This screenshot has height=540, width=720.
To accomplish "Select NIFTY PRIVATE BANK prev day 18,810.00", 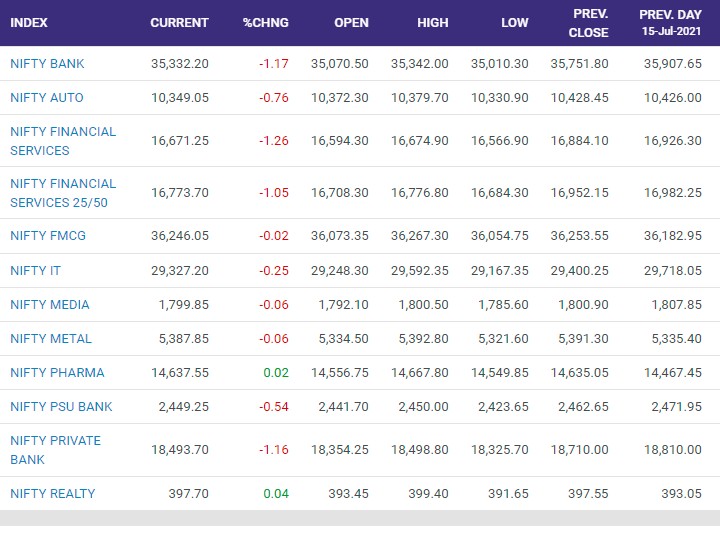I will (x=673, y=450).
